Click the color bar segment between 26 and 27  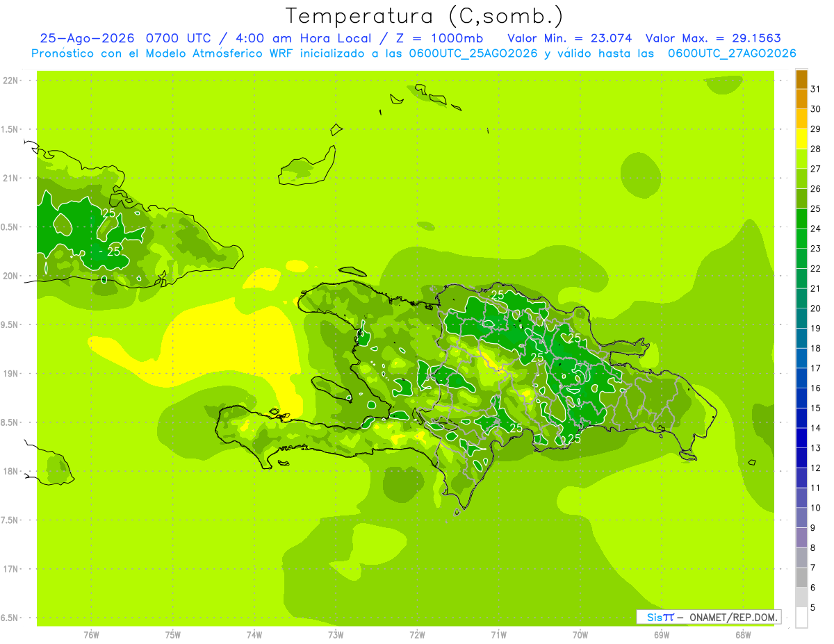point(801,179)
